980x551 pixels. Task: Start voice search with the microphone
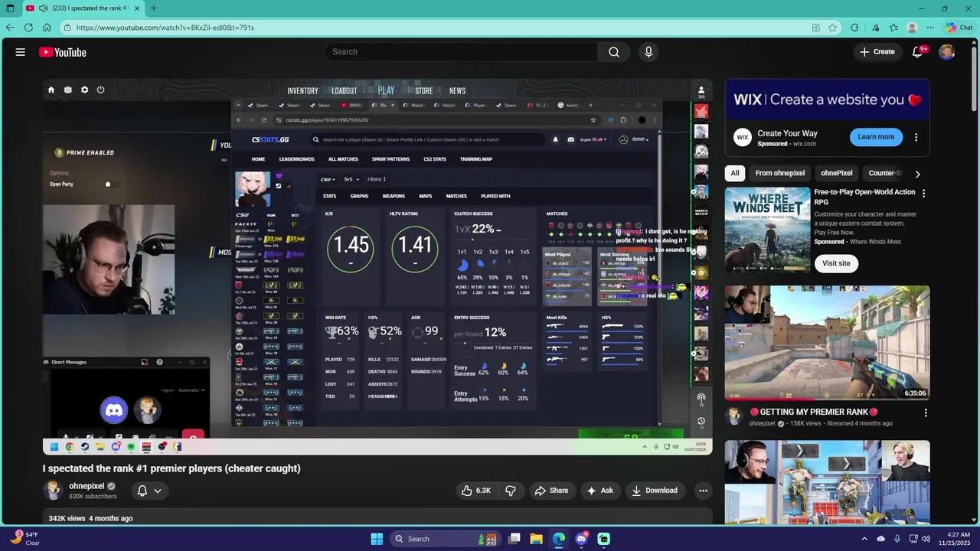648,52
